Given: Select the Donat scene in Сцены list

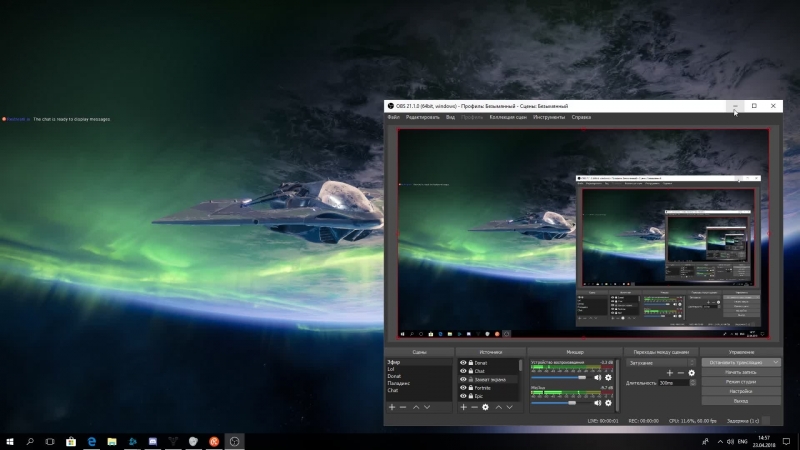Looking at the screenshot, I should pos(418,376).
